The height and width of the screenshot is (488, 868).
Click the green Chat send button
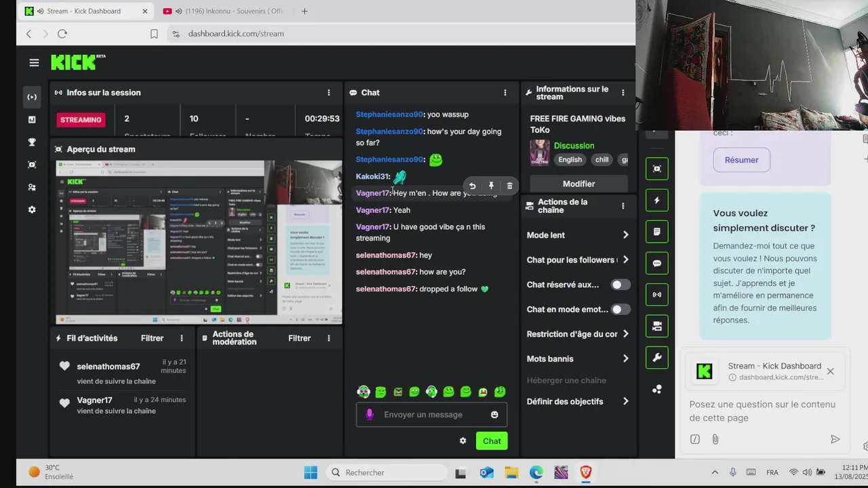(492, 441)
